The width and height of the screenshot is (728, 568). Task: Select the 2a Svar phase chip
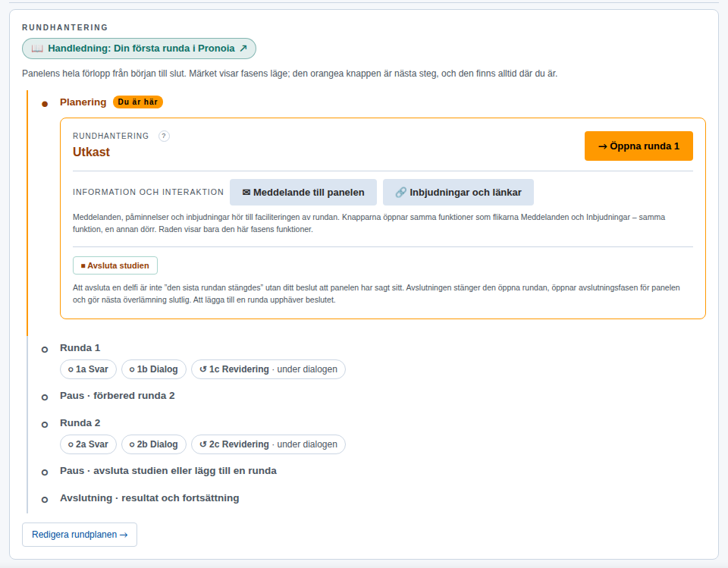88,444
